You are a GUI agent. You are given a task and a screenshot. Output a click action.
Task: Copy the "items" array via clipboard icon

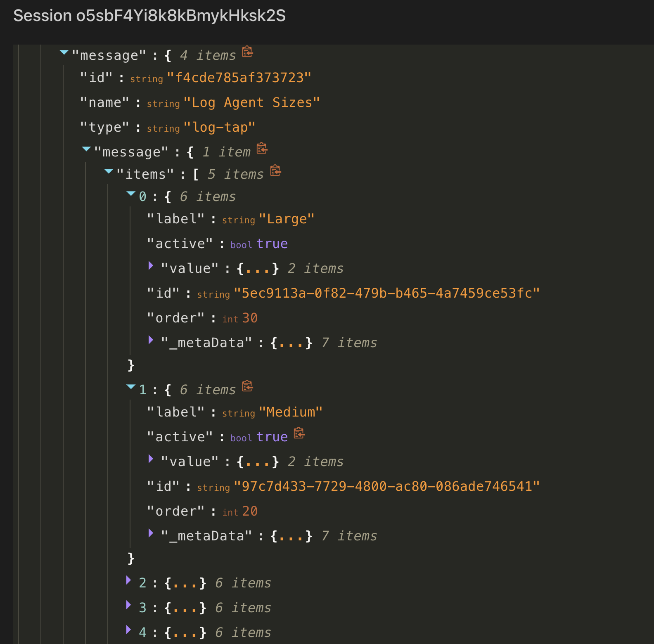pos(275,171)
